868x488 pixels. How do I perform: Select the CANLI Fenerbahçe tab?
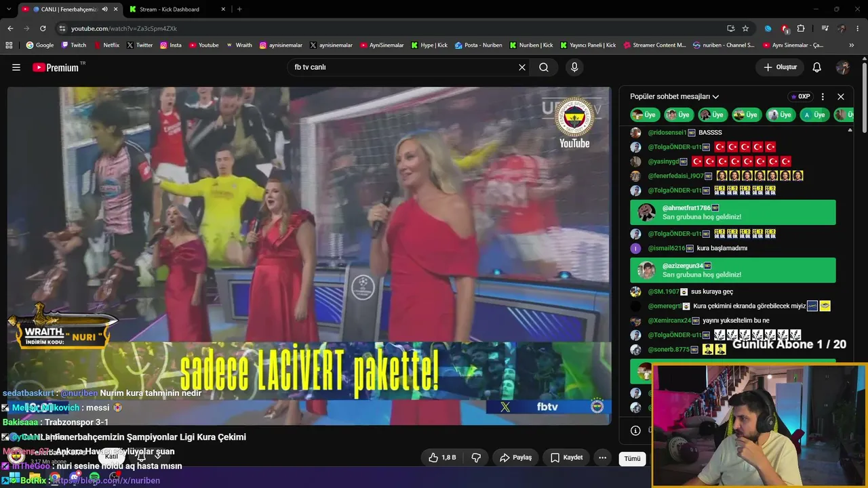point(70,9)
